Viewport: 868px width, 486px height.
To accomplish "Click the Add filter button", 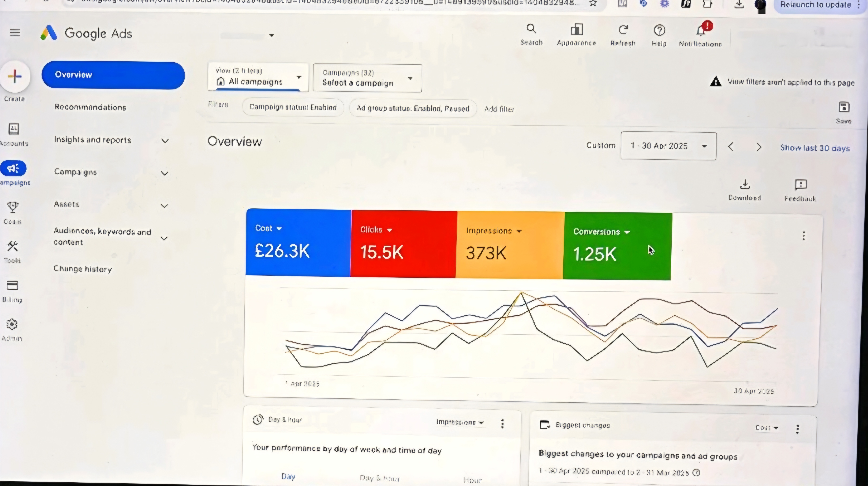I will tap(499, 109).
